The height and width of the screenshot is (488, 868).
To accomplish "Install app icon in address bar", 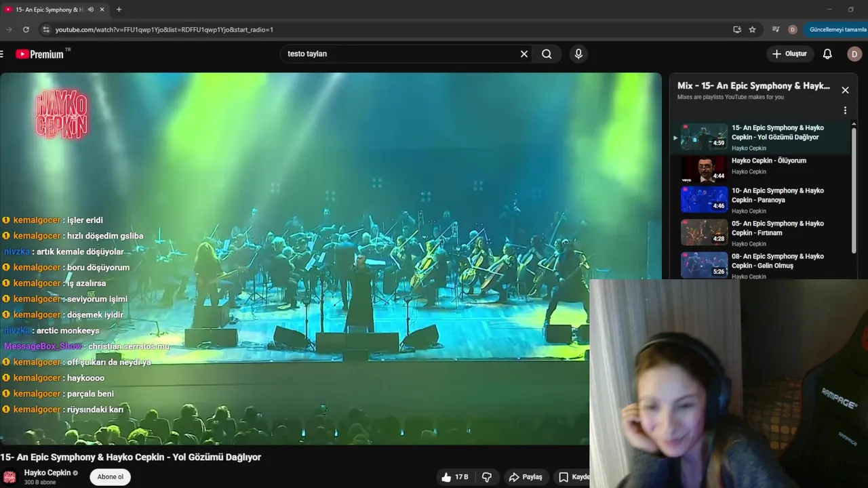I will pos(737,29).
